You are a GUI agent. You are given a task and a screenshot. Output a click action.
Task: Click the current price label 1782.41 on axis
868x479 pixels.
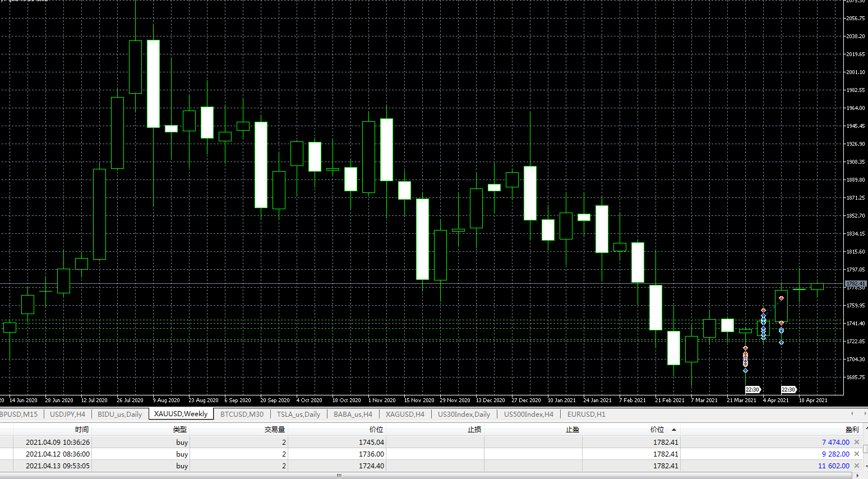(x=855, y=284)
